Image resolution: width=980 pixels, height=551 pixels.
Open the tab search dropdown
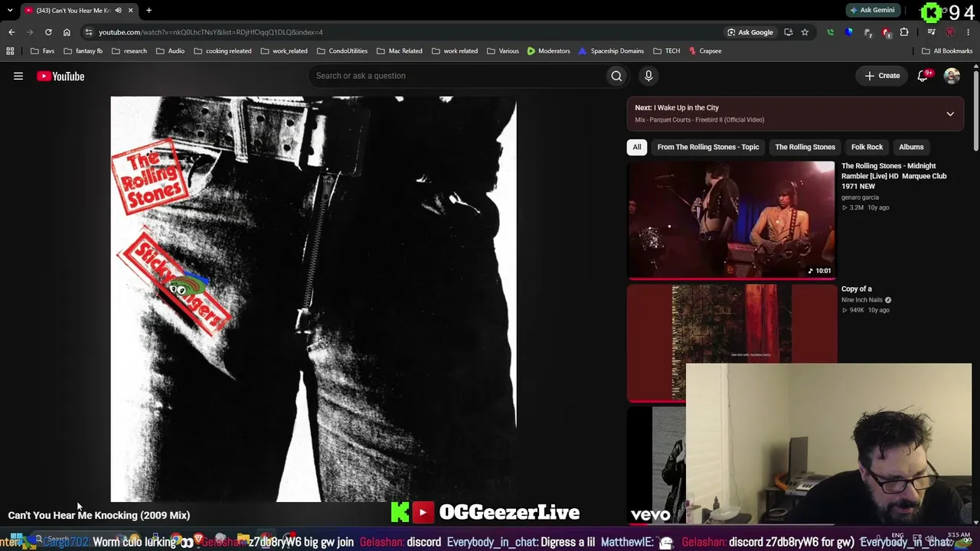coord(10,10)
